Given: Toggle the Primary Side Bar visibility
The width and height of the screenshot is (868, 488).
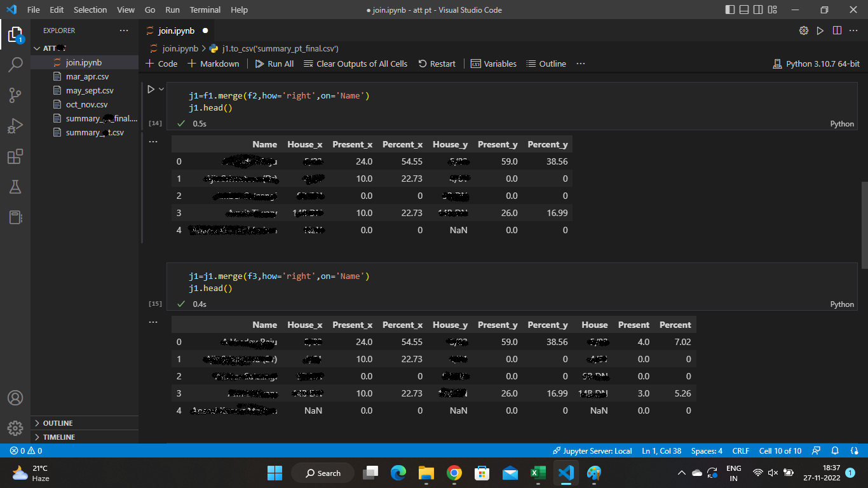Looking at the screenshot, I should tap(730, 10).
